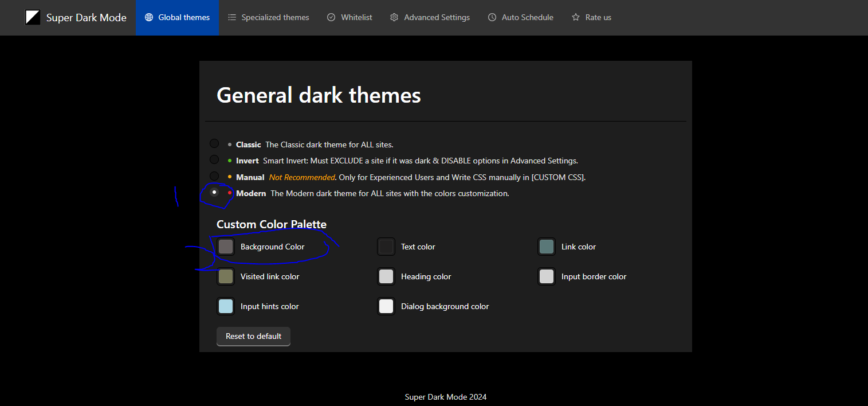Select the Invert theme radio button

tap(214, 159)
